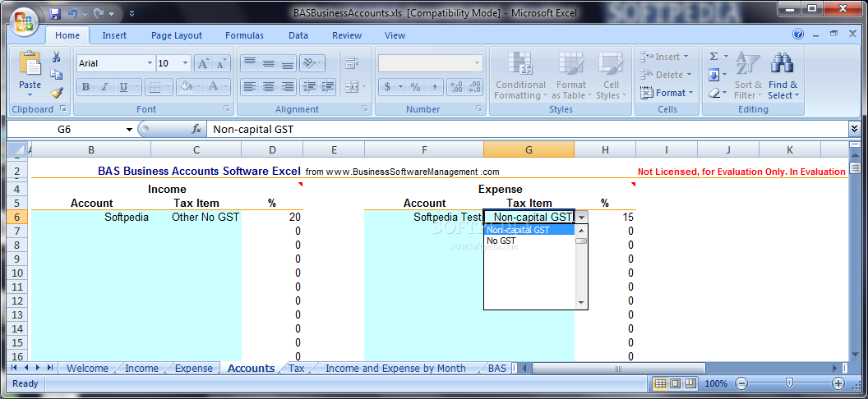The image size is (868, 399).
Task: Open Format cells dropdown
Action: coord(667,93)
